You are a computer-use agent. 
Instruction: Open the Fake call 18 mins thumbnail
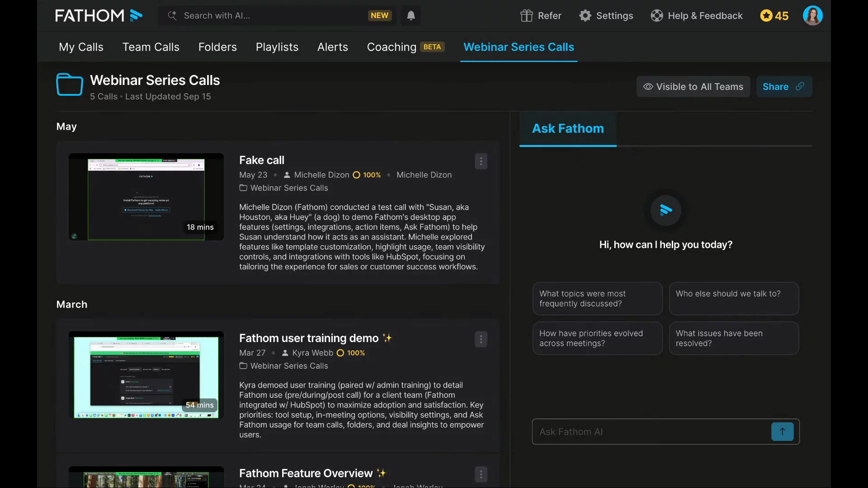pos(146,197)
